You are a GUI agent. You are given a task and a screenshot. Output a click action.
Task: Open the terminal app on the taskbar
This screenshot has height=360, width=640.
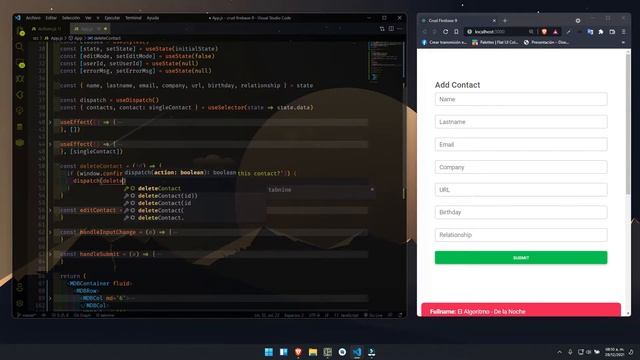pyautogui.click(x=371, y=352)
